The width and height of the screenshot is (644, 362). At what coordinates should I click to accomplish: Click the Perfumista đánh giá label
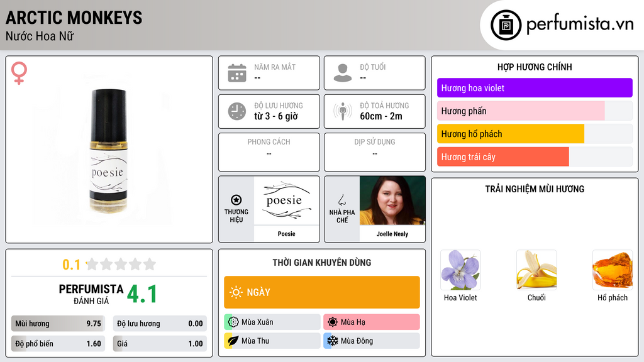[x=91, y=294]
